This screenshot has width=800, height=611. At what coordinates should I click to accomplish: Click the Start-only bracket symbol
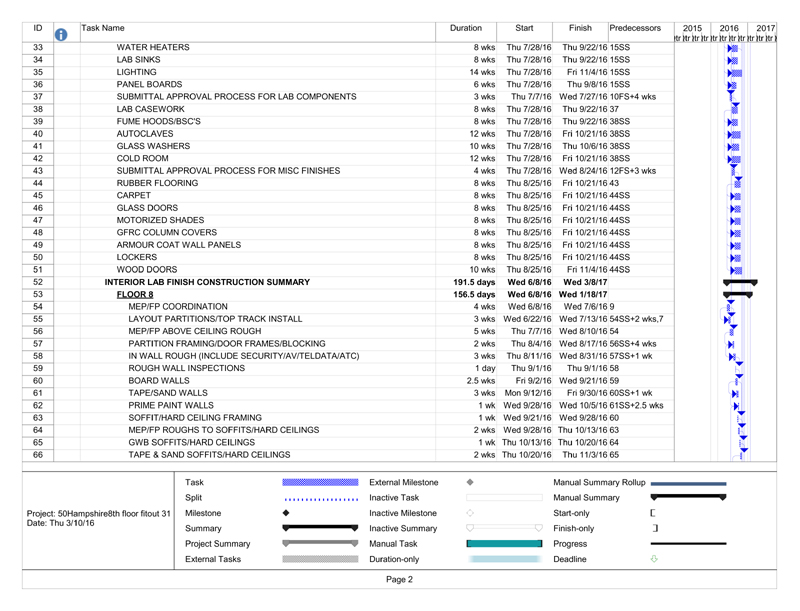click(x=652, y=512)
